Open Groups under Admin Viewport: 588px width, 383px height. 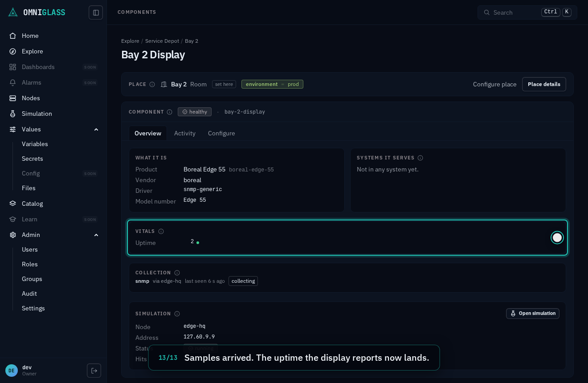point(32,279)
